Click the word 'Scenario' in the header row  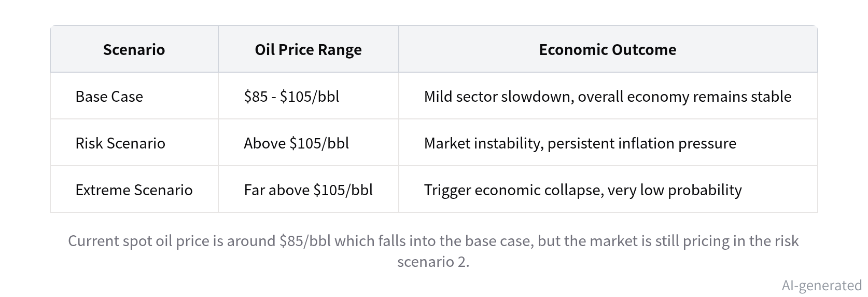pyautogui.click(x=134, y=49)
